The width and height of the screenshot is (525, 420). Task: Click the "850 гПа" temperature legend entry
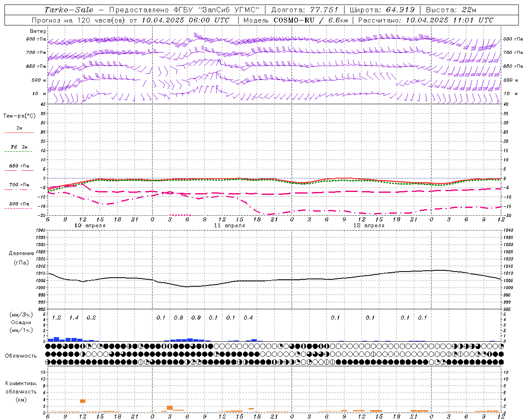coord(19,166)
